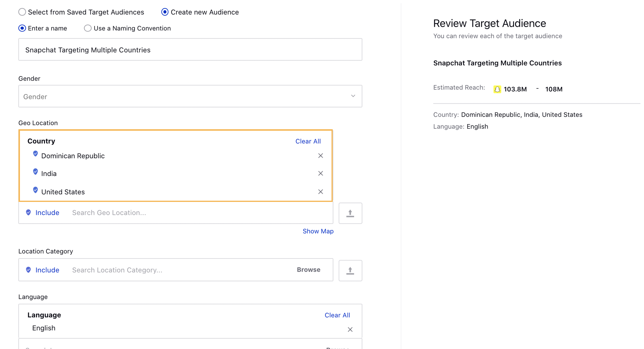The image size is (644, 349).
Task: Click include shield icon beside Dominican Republic
Action: pos(35,154)
